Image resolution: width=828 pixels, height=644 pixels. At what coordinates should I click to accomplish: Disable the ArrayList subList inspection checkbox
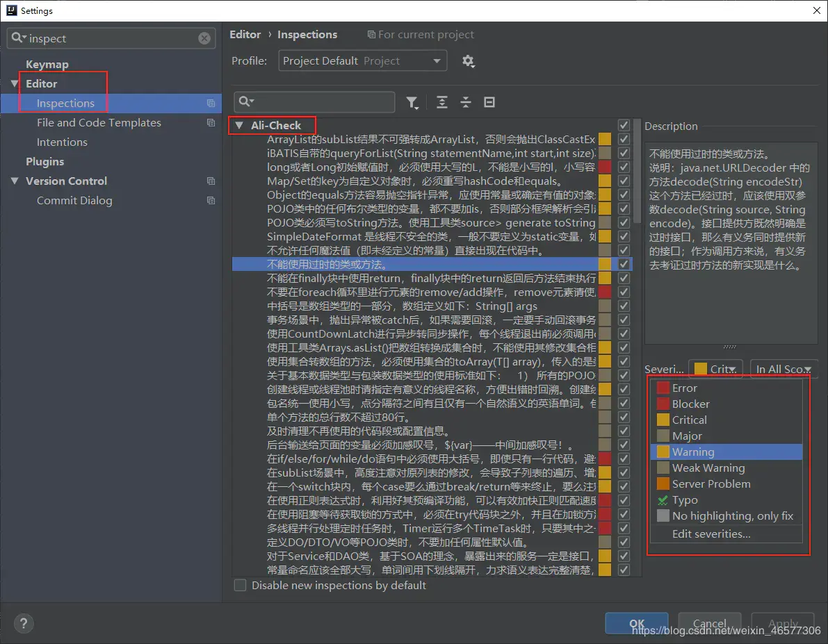click(624, 139)
